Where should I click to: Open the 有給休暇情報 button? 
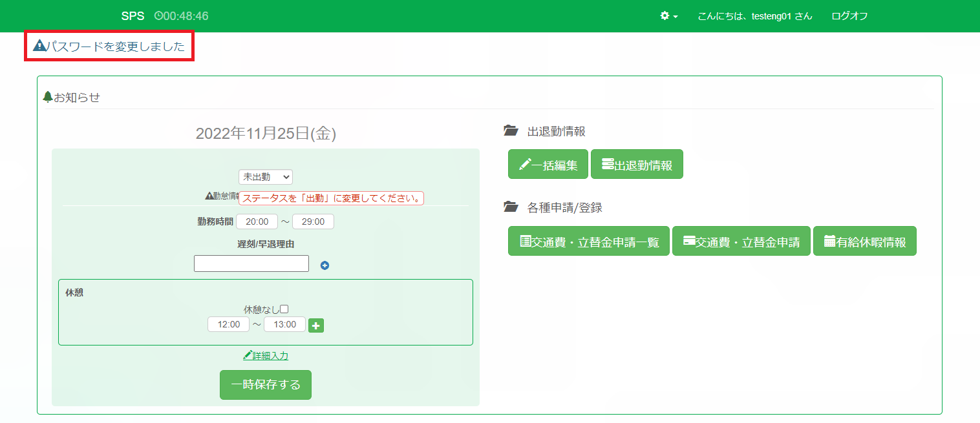click(x=864, y=242)
